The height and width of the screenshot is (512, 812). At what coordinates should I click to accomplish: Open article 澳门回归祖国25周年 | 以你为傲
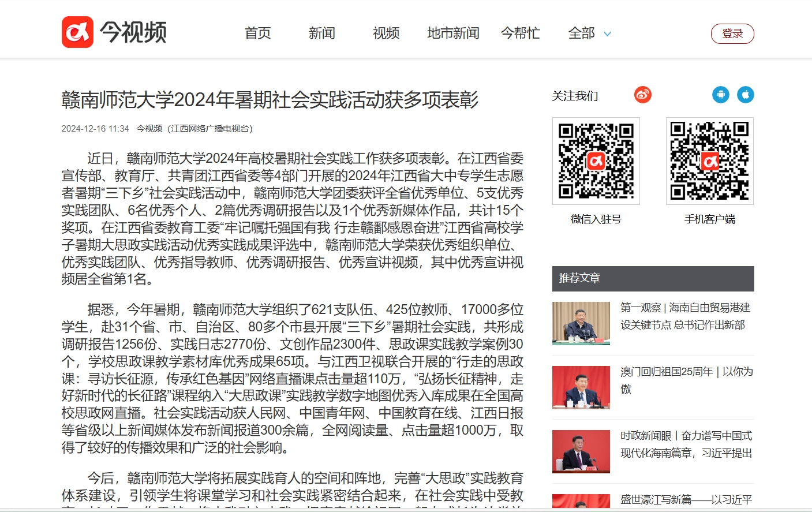(687, 380)
